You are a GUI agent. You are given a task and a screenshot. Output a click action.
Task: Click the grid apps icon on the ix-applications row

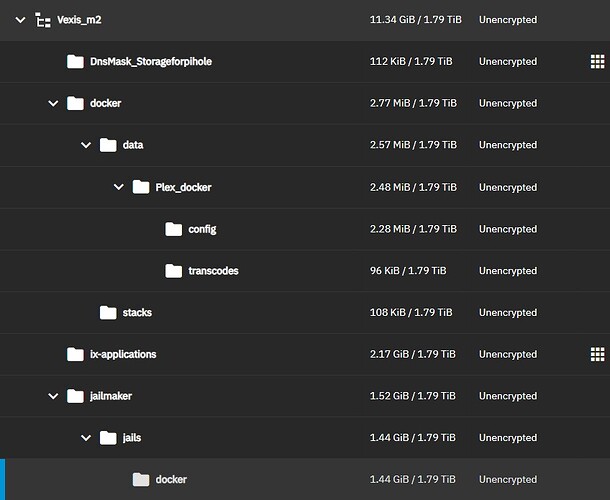click(x=598, y=354)
